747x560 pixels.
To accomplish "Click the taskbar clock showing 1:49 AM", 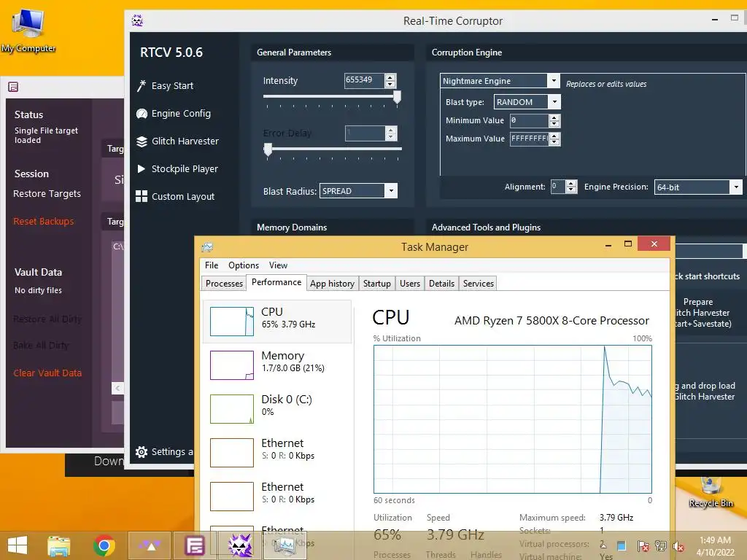I will [x=715, y=546].
